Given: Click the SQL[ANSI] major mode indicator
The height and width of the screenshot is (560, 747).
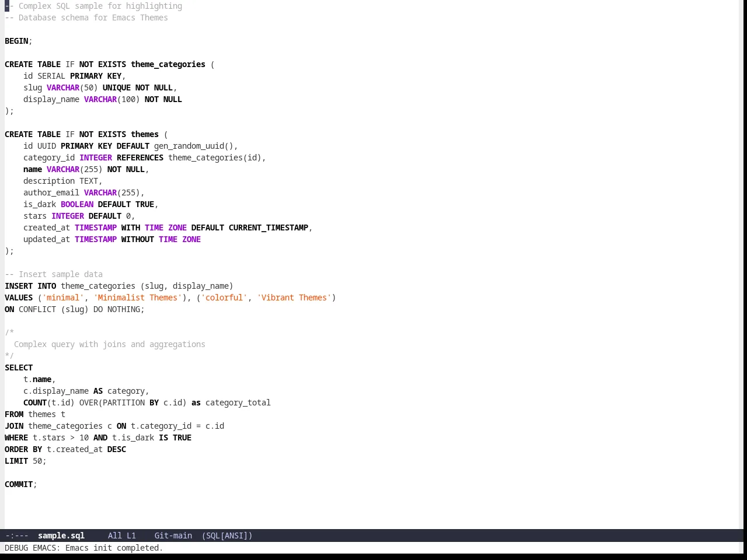Looking at the screenshot, I should click(x=227, y=535).
